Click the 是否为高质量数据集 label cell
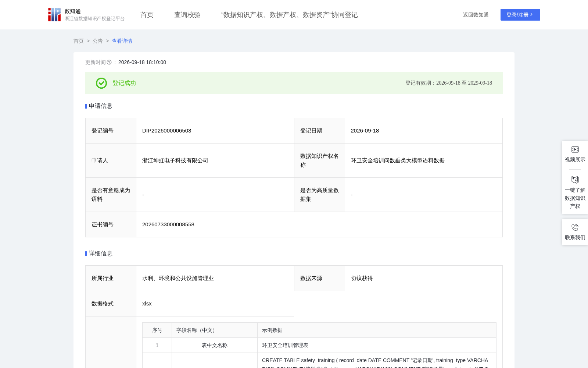The height and width of the screenshot is (368, 588). 320,195
